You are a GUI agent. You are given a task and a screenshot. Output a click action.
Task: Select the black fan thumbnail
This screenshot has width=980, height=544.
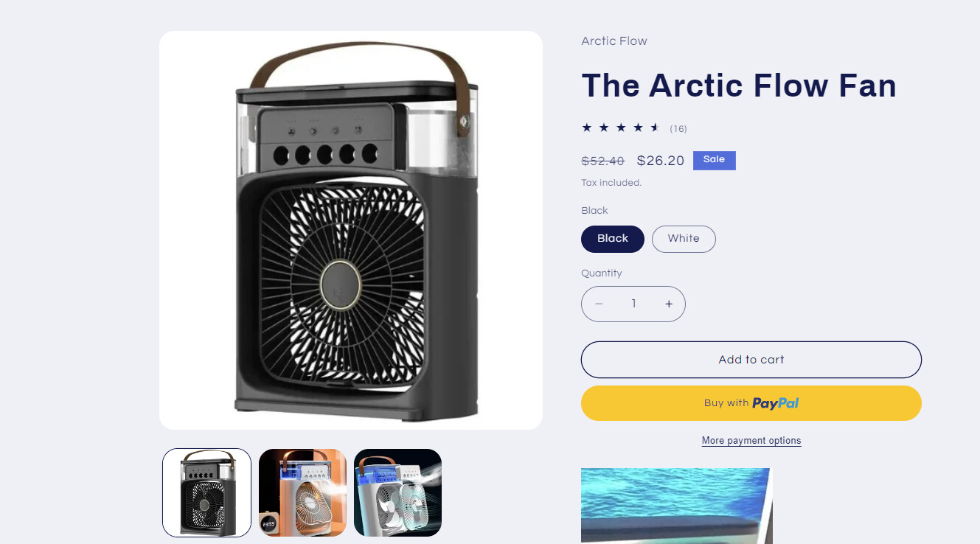click(206, 492)
